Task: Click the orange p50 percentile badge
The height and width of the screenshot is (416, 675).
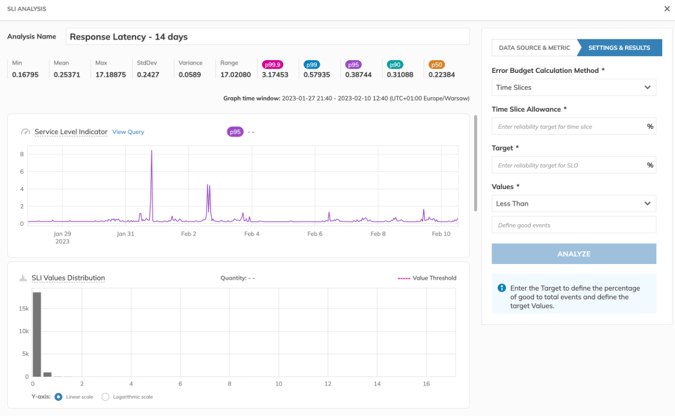Action: 436,65
